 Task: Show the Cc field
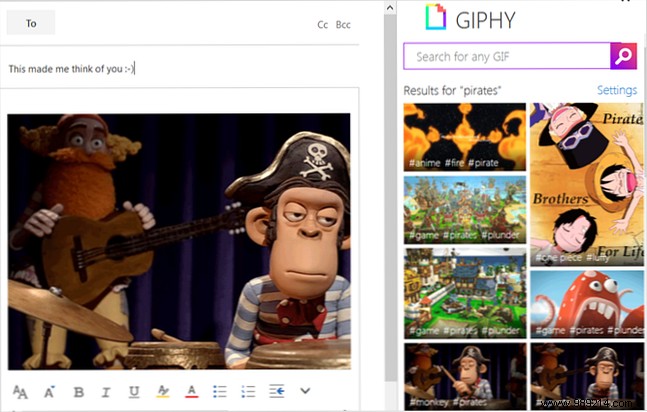(x=323, y=24)
